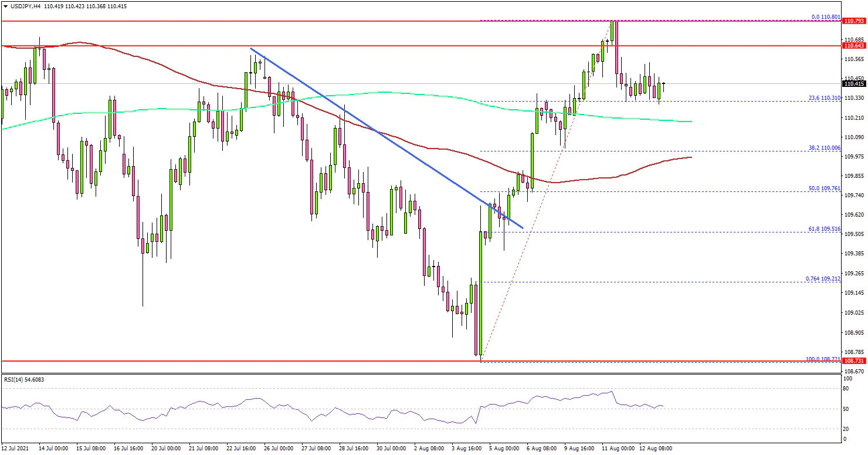868x455 pixels.
Task: Click the 12 Jul 2021 date on time axis
Action: click(16, 448)
